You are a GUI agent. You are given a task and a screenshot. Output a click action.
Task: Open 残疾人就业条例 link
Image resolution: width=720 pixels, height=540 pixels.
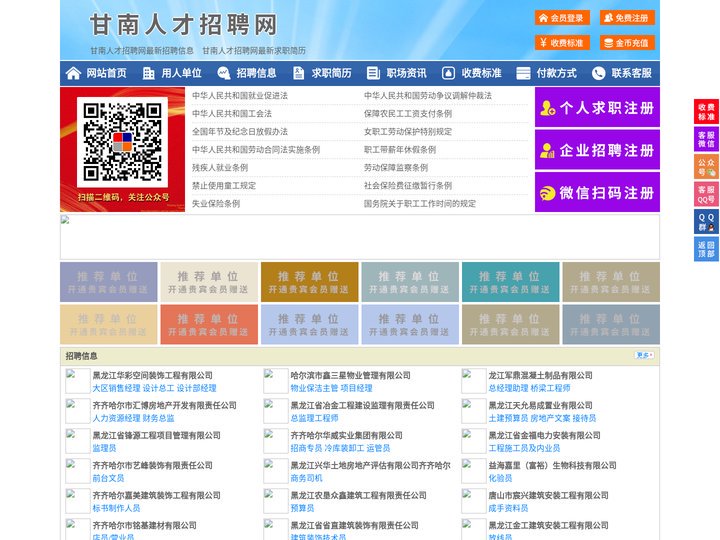click(x=220, y=168)
